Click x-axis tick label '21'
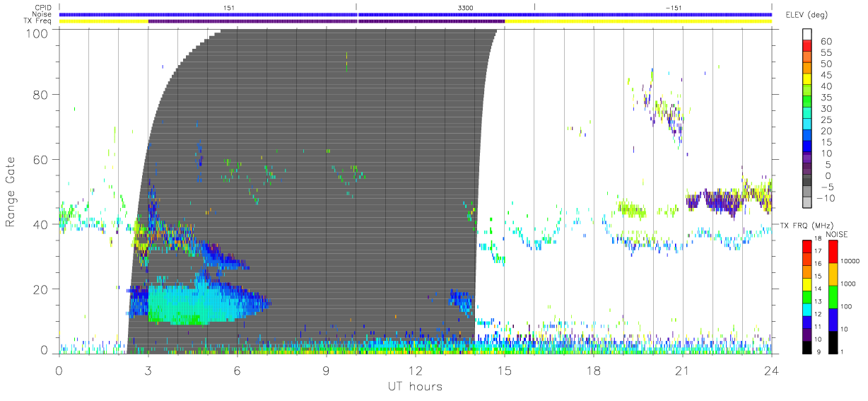 [682, 370]
